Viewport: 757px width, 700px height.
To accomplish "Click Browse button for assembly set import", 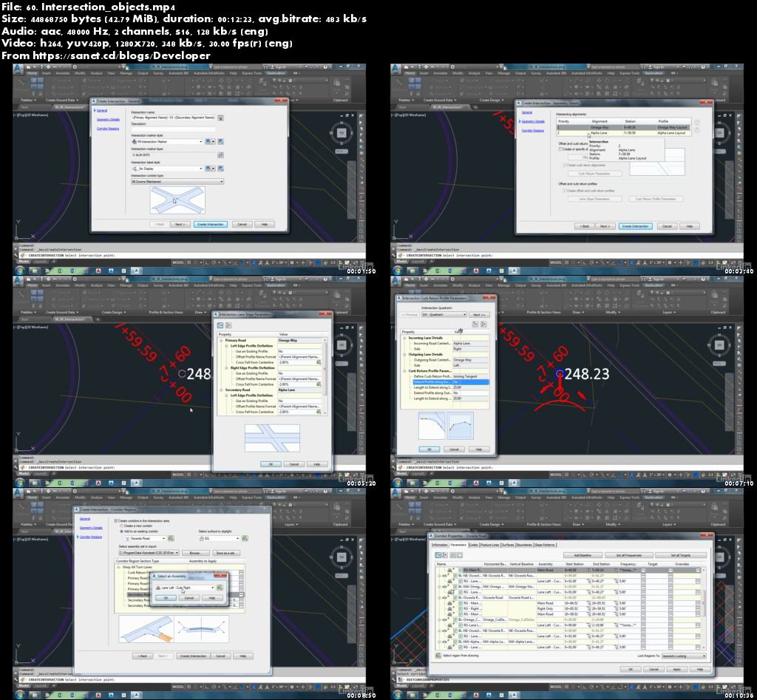I will [x=194, y=553].
